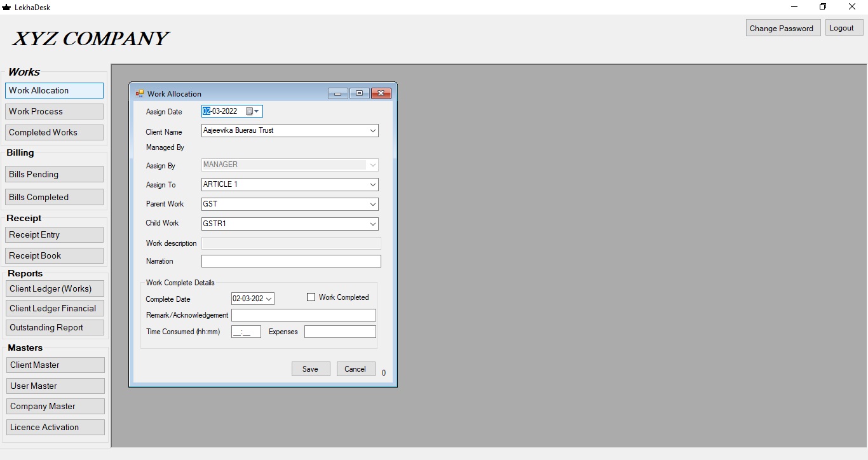
Task: Click the Save button
Action: pos(311,369)
